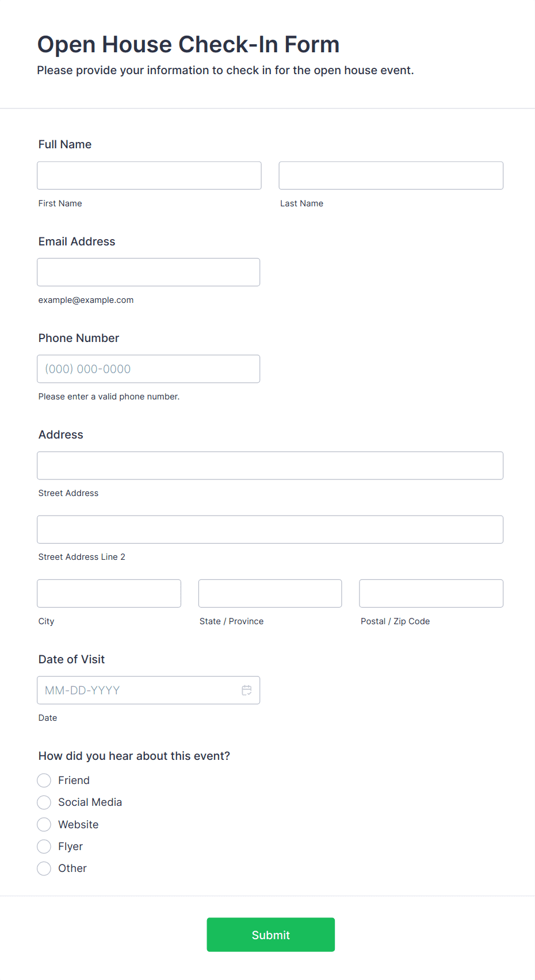The height and width of the screenshot is (980, 535).
Task: Select Website as referral source
Action: point(44,825)
